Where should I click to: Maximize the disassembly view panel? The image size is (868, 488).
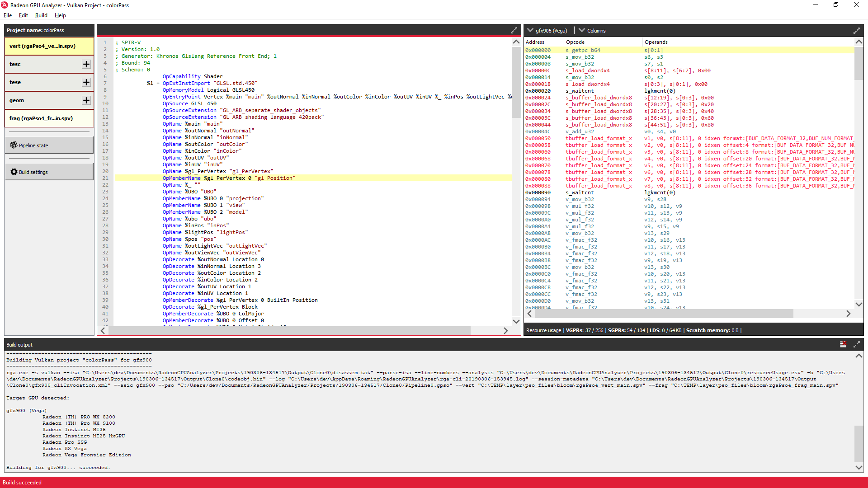[x=856, y=31]
